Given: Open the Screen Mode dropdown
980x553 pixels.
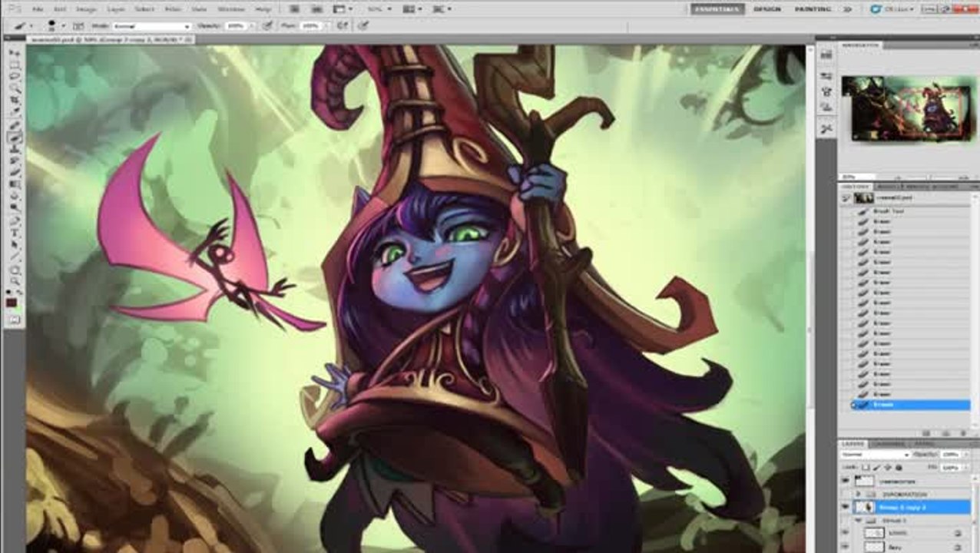Looking at the screenshot, I should (x=440, y=8).
